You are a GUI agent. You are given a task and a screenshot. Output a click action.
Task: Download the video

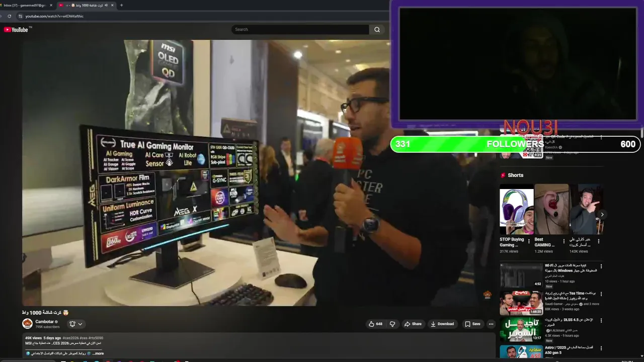pos(442,324)
